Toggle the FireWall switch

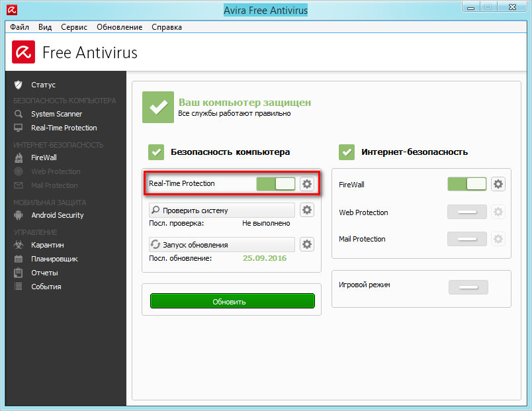467,184
